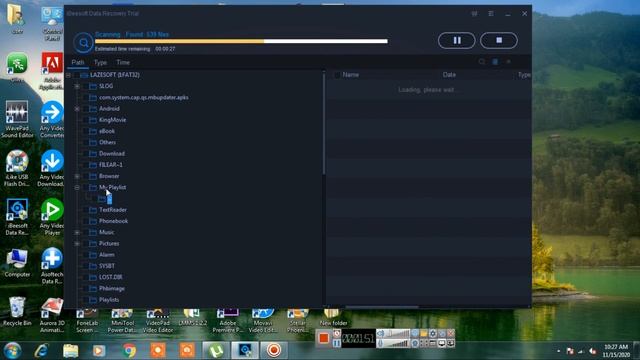Open Any Video Downloader desktop icon

[x=52, y=168]
